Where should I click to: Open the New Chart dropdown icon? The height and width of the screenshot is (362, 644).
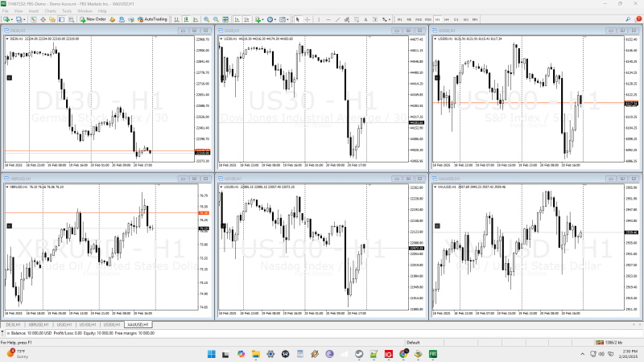[x=8, y=19]
